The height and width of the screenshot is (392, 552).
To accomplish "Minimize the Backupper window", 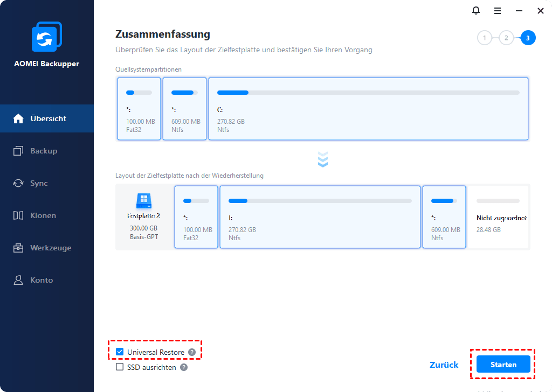I will pyautogui.click(x=519, y=11).
